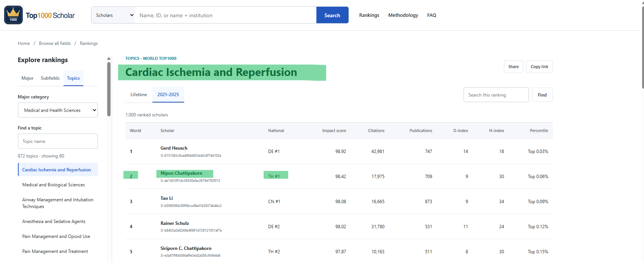The width and height of the screenshot is (644, 263).
Task: Switch to the Subfields tab
Action: (x=50, y=78)
